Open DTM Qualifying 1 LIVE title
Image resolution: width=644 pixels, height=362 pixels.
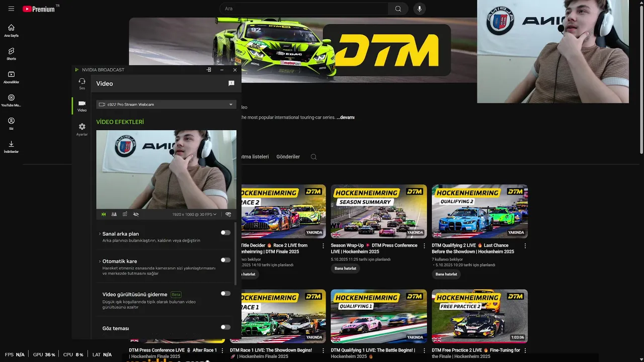click(373, 353)
